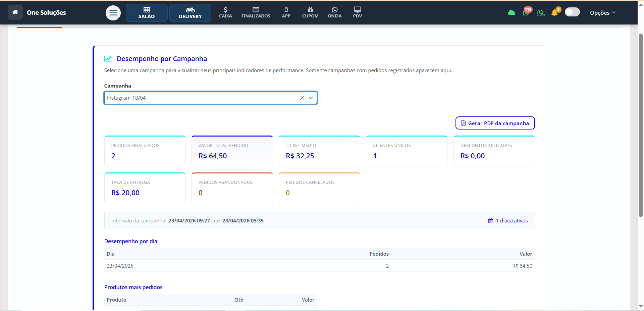Image resolution: width=644 pixels, height=311 pixels.
Task: Expand the Campanha dropdown arrow
Action: (x=311, y=98)
